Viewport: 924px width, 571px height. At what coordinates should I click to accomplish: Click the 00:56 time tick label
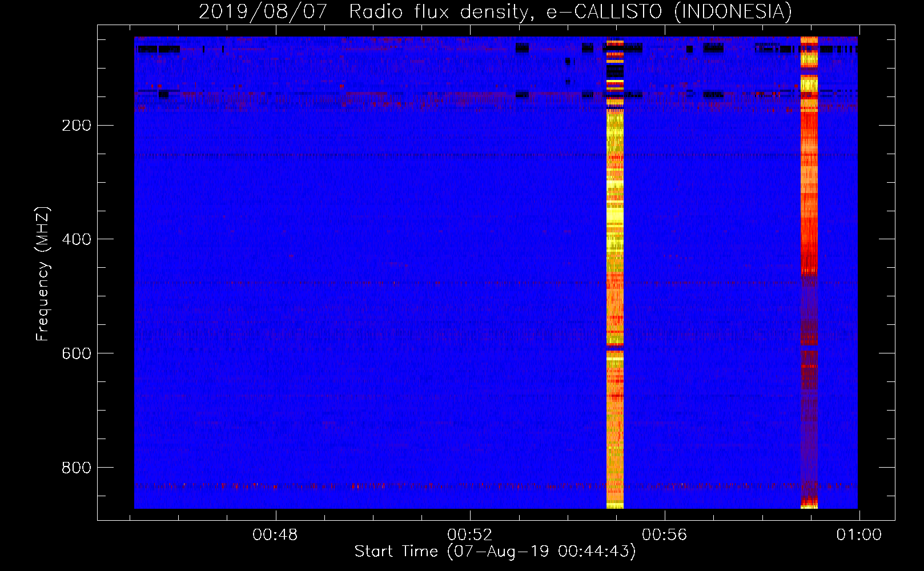click(665, 535)
